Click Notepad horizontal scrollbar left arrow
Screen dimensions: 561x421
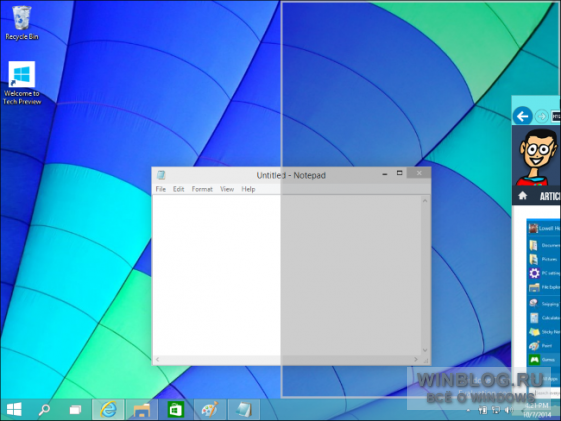157,359
